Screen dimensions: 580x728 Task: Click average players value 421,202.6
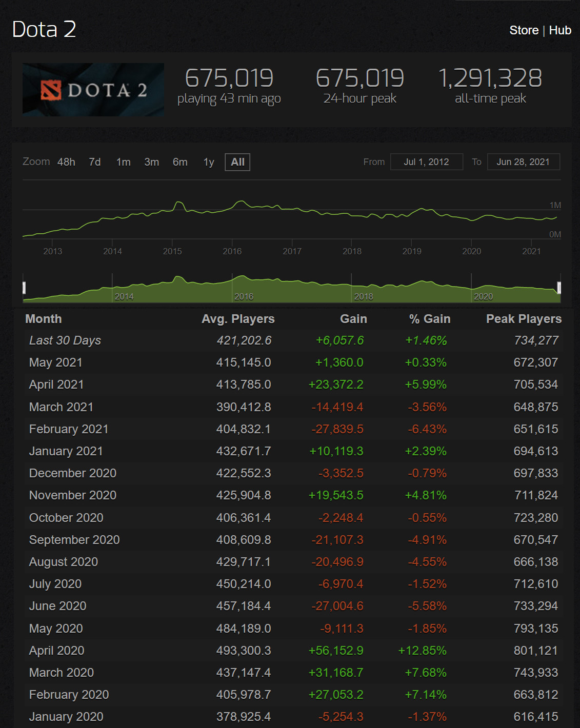point(244,340)
